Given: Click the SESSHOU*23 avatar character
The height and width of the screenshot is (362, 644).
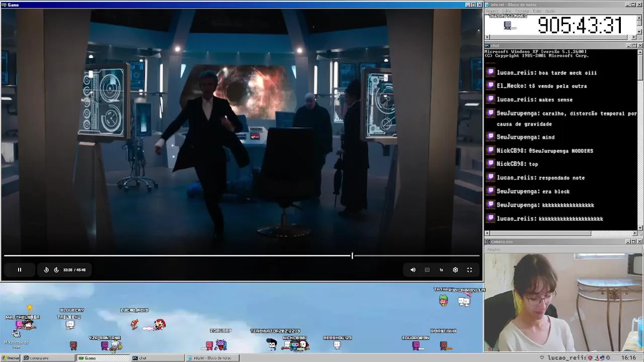Looking at the screenshot, I should click(337, 345).
